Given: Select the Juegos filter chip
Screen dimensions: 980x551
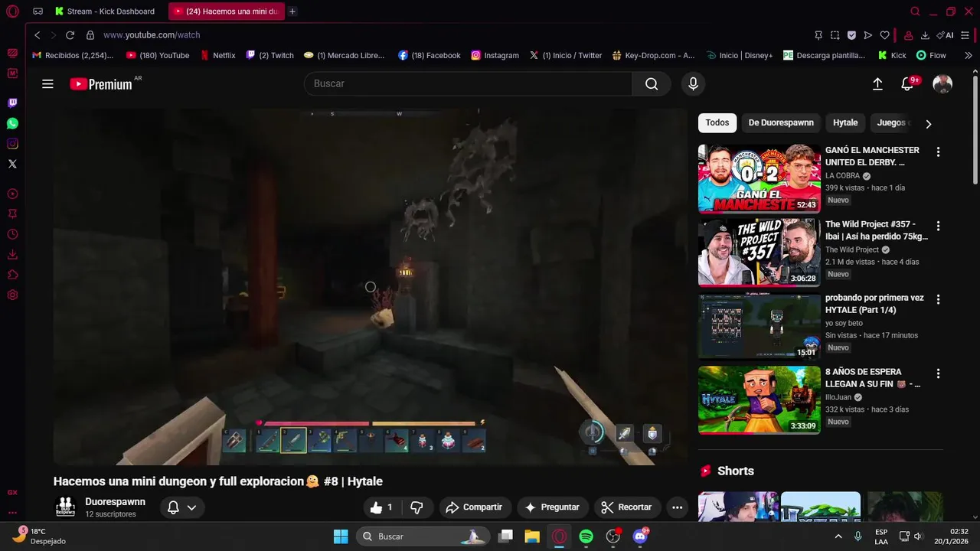Looking at the screenshot, I should [891, 122].
